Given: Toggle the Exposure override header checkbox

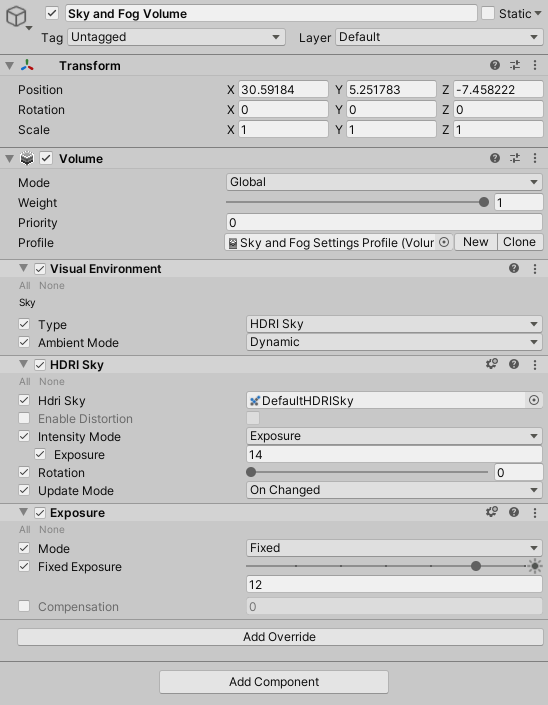Looking at the screenshot, I should pyautogui.click(x=40, y=513).
